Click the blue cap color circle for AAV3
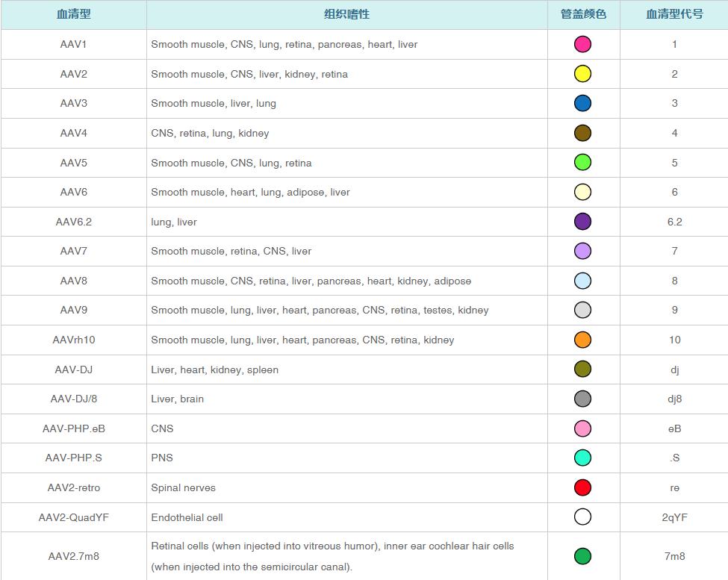The image size is (728, 580). (x=582, y=103)
